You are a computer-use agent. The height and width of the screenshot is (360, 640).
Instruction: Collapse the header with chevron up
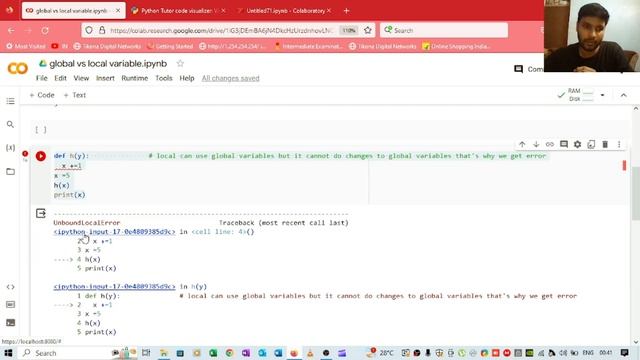[x=623, y=95]
